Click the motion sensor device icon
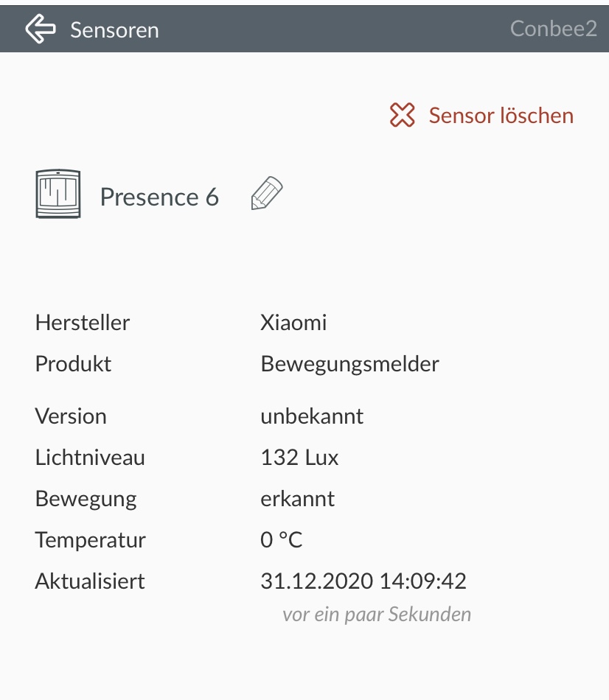Image resolution: width=609 pixels, height=700 pixels. point(58,194)
